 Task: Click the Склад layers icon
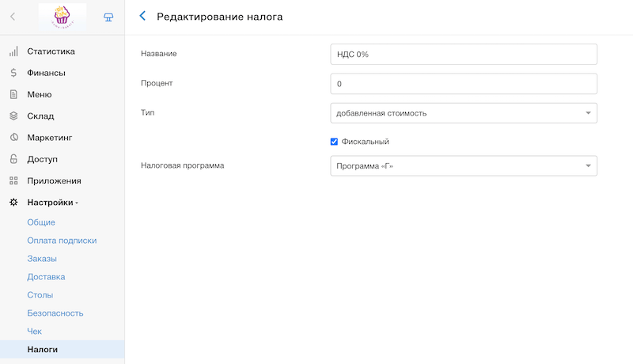coord(13,116)
